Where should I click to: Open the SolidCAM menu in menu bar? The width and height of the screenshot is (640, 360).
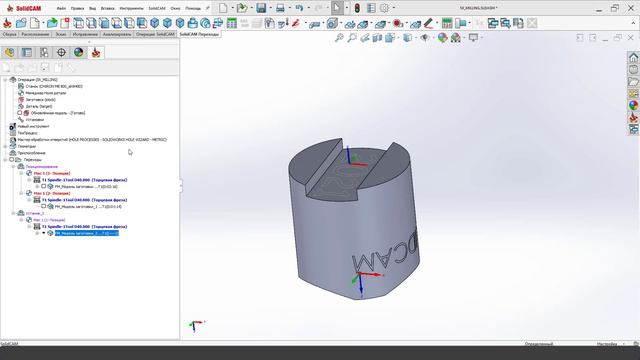point(157,8)
